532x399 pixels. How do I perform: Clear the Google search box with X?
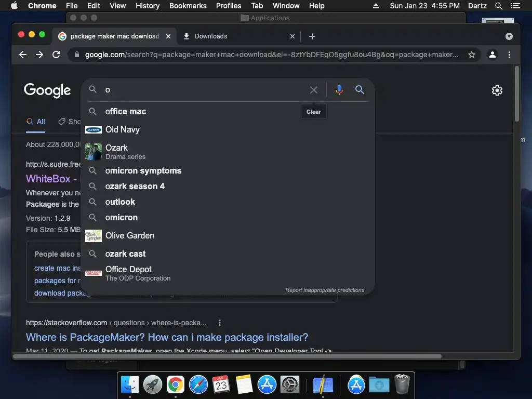coord(314,90)
